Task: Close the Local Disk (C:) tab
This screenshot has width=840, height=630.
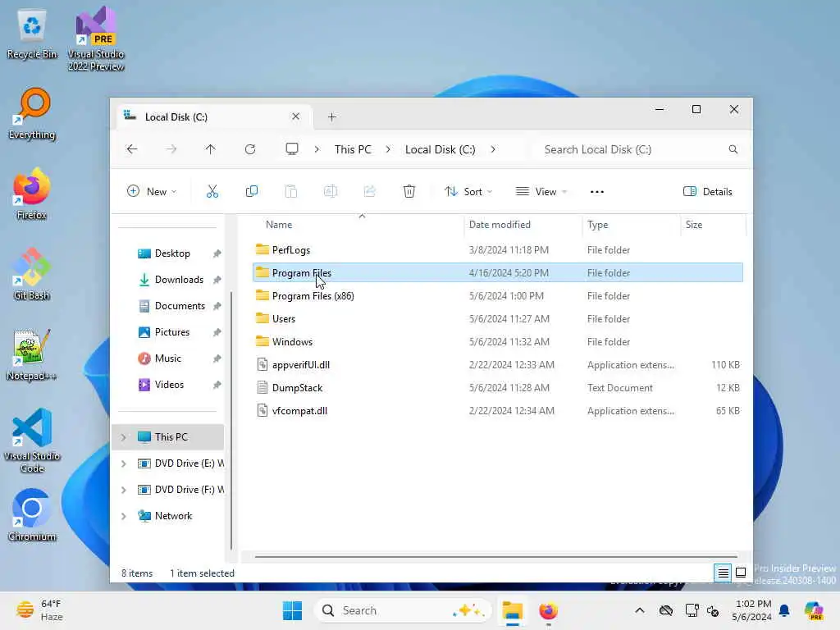Action: (295, 116)
